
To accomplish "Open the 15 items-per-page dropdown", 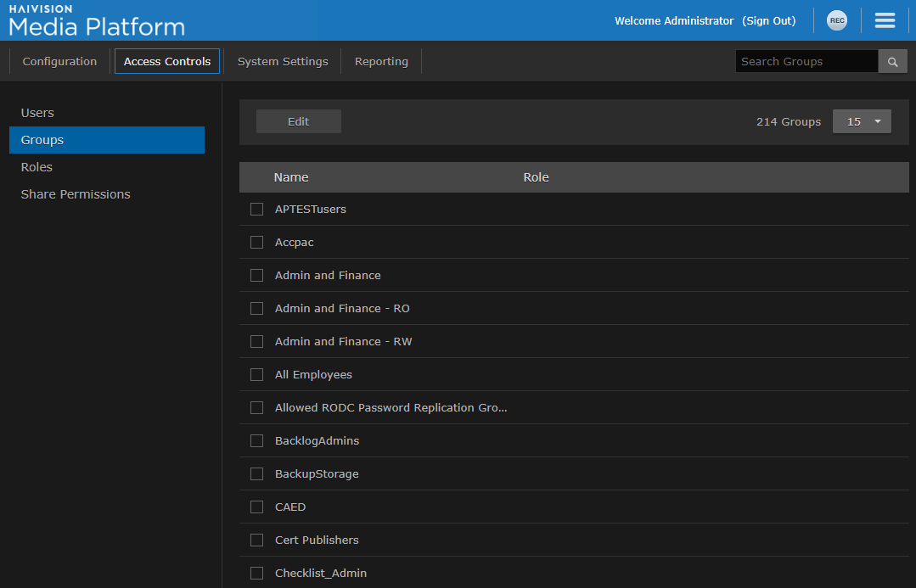I will pyautogui.click(x=862, y=120).
